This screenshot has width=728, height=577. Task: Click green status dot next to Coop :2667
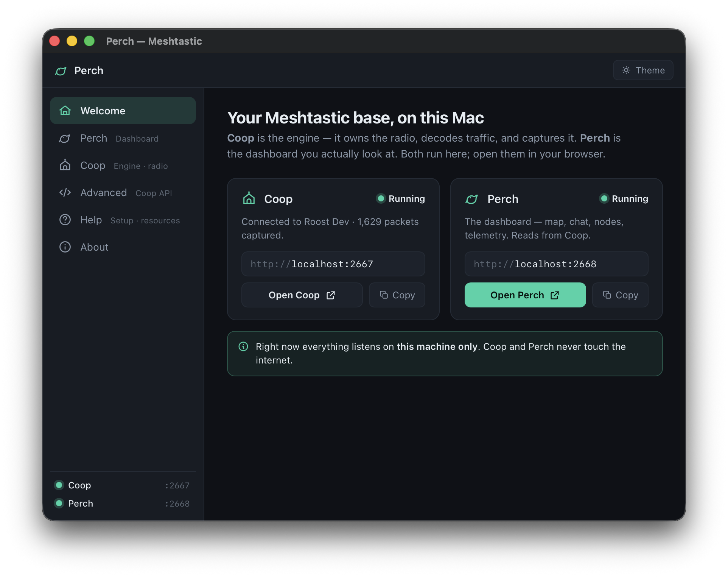(59, 485)
